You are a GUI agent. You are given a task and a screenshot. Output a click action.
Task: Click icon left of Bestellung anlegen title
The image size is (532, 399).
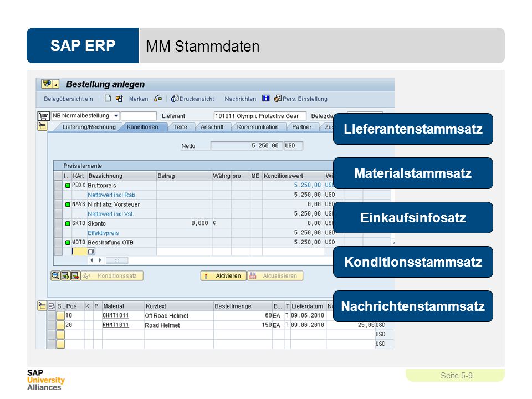50,84
